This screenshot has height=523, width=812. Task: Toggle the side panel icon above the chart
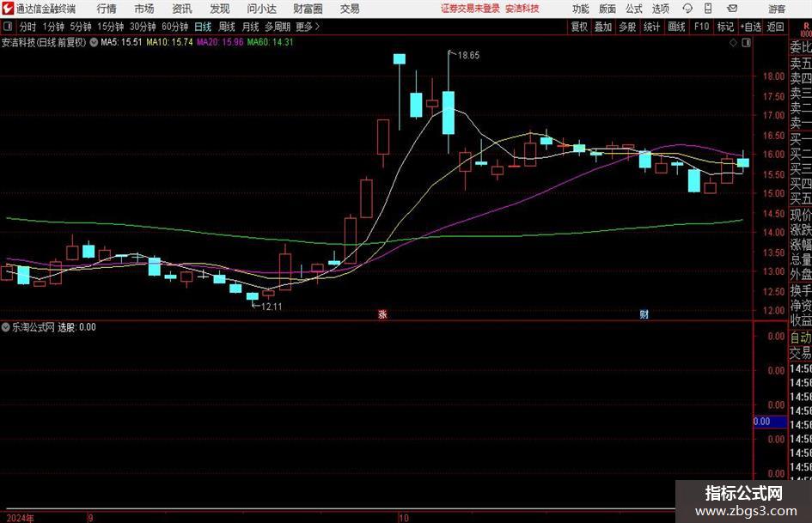[x=746, y=43]
